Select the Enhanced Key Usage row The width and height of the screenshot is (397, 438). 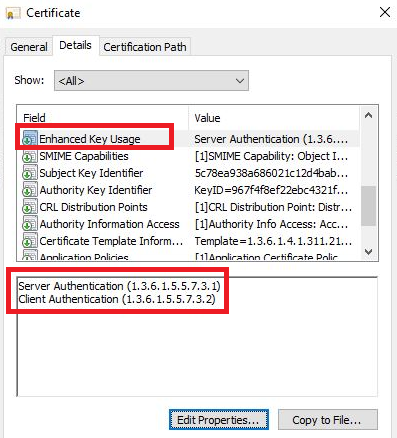coord(188,139)
